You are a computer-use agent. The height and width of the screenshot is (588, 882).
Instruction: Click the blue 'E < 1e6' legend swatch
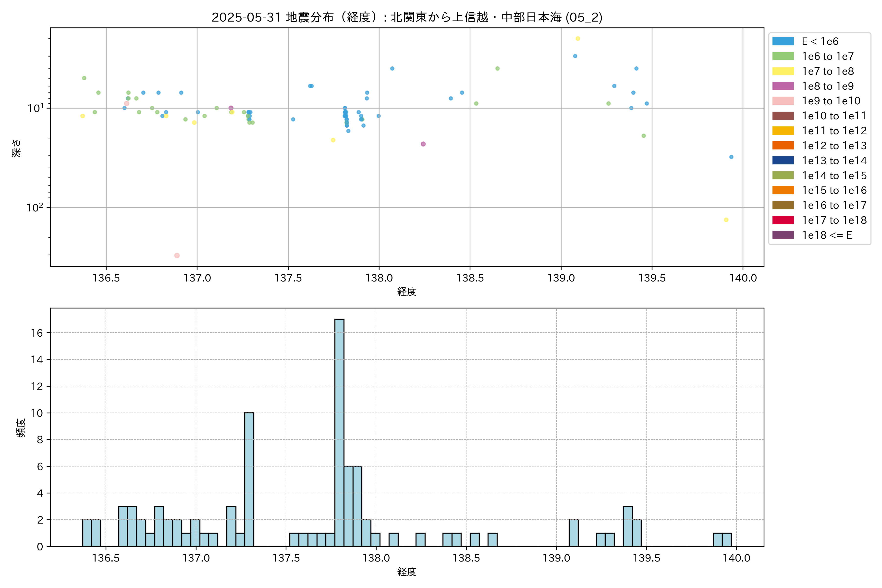(783, 41)
